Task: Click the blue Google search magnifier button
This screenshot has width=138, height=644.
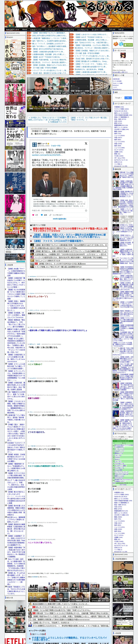Action: click(x=128, y=98)
